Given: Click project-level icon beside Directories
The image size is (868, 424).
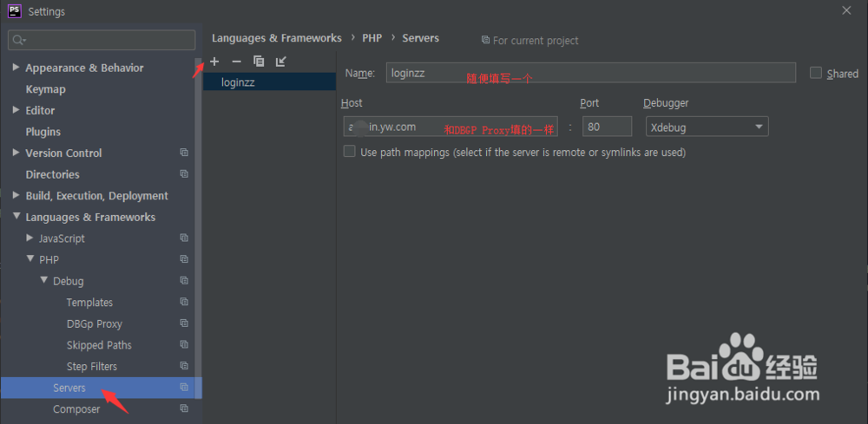Looking at the screenshot, I should coord(184,173).
